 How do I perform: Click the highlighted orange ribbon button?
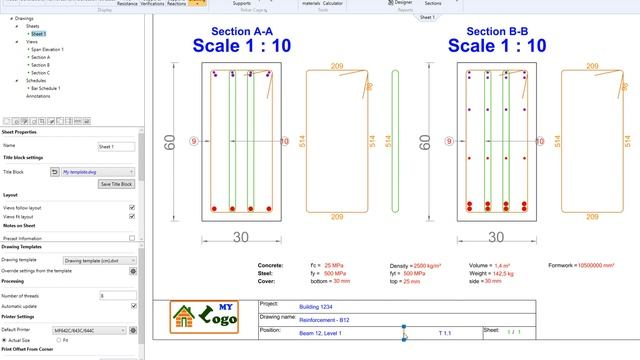click(x=197, y=2)
